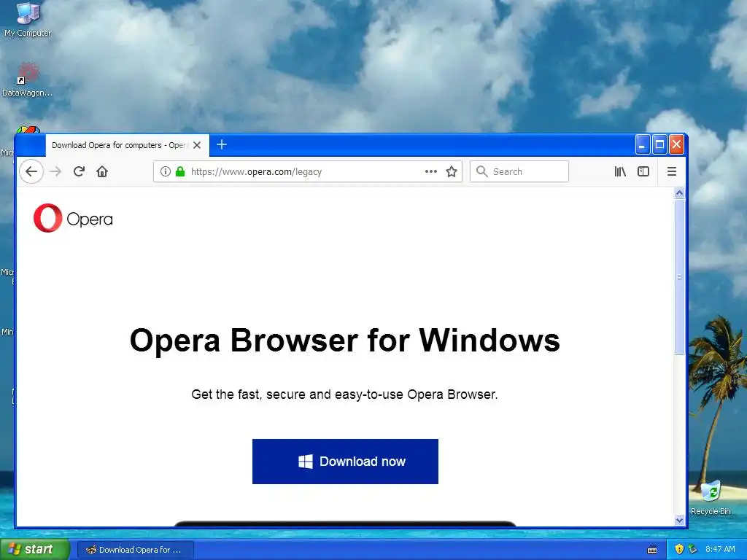Close the Download Opera tab
This screenshot has height=560, width=747.
197,145
